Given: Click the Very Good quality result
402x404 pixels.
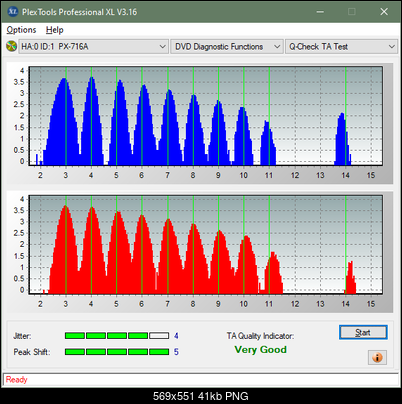Looking at the screenshot, I should point(260,350).
